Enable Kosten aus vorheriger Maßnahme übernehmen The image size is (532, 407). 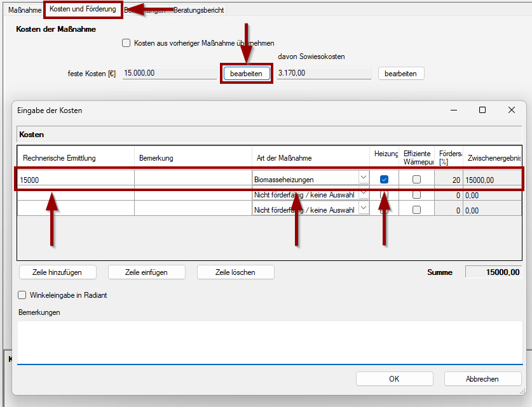coord(126,43)
